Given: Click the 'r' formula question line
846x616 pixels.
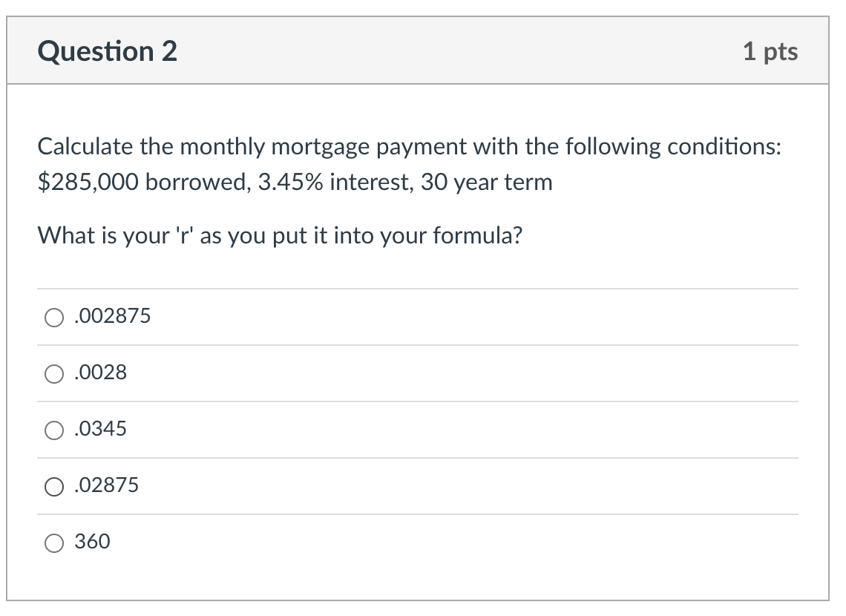Looking at the screenshot, I should point(281,235).
